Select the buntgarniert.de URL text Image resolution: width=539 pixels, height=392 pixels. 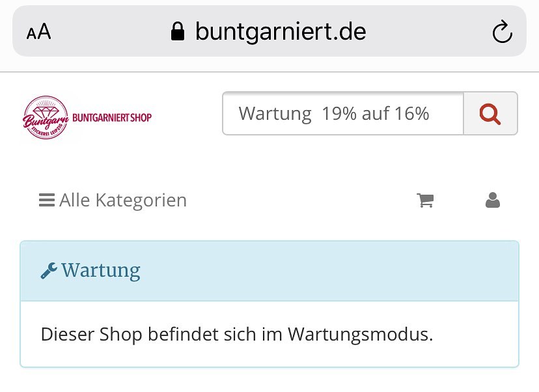click(281, 31)
